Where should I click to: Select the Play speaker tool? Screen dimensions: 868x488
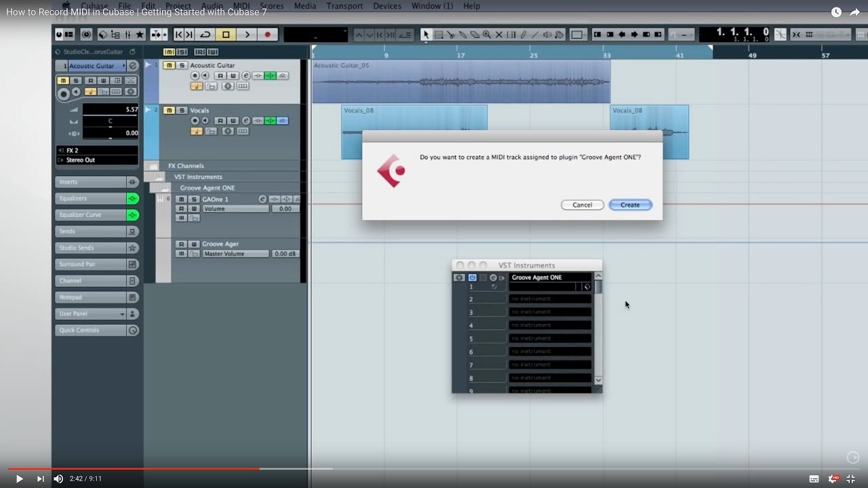548,35
